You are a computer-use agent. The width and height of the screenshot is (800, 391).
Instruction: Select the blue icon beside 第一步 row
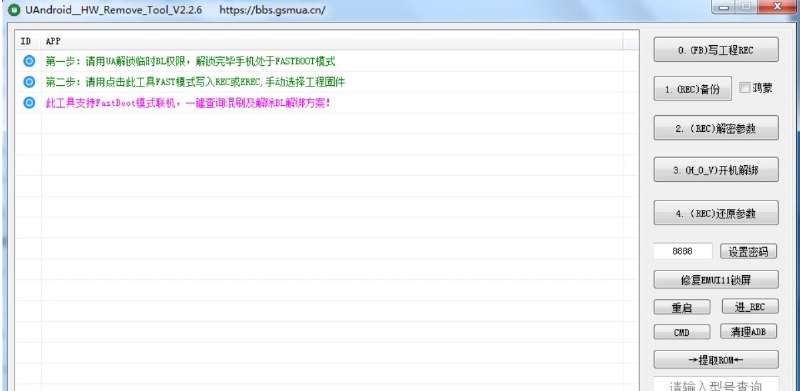pyautogui.click(x=29, y=61)
